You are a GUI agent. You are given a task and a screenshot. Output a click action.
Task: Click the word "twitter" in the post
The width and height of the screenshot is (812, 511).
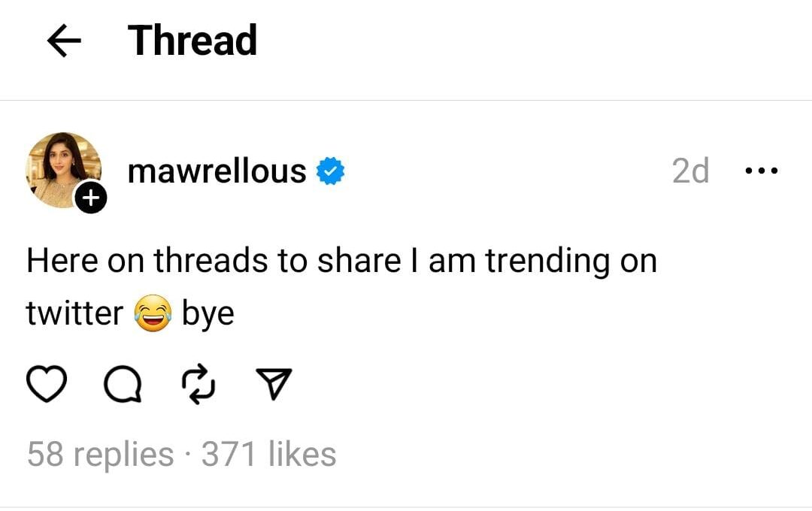coord(74,314)
